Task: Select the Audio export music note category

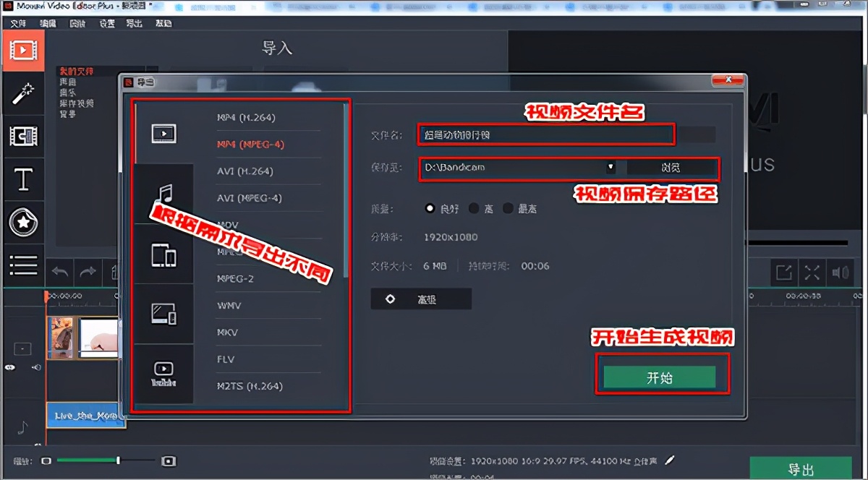Action: coord(165,194)
